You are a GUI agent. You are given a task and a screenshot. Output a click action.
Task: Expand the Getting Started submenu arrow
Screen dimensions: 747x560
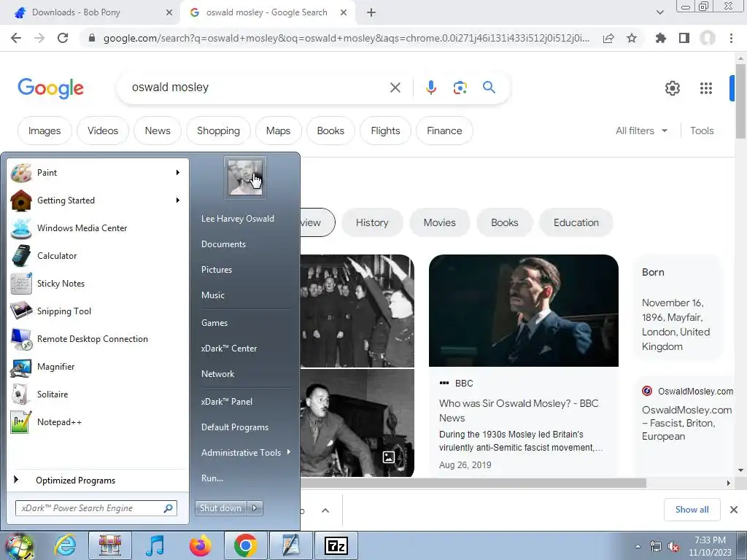[x=178, y=200]
